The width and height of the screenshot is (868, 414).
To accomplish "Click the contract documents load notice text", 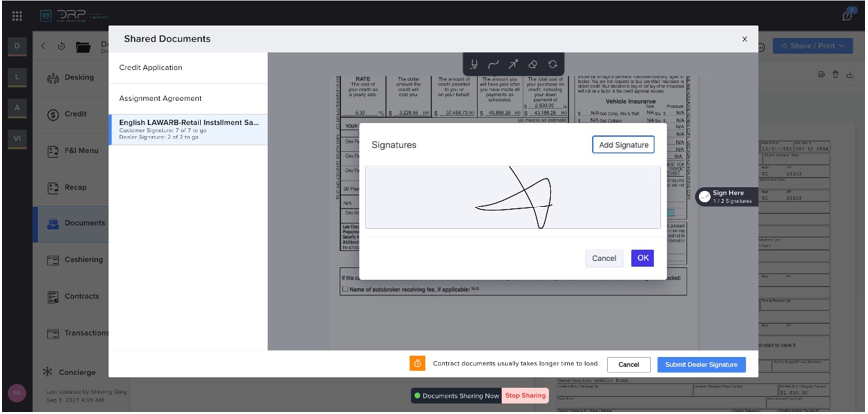I will [x=516, y=364].
